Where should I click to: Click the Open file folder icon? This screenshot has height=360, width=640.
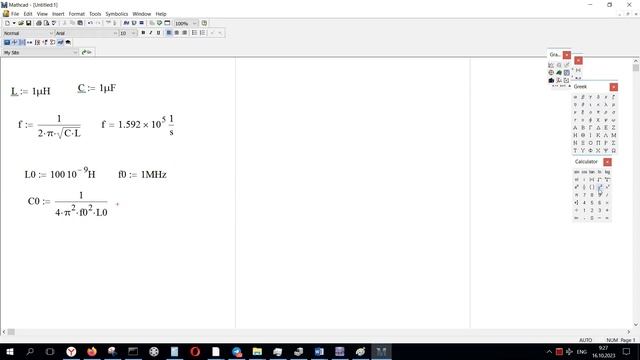[x=21, y=23]
